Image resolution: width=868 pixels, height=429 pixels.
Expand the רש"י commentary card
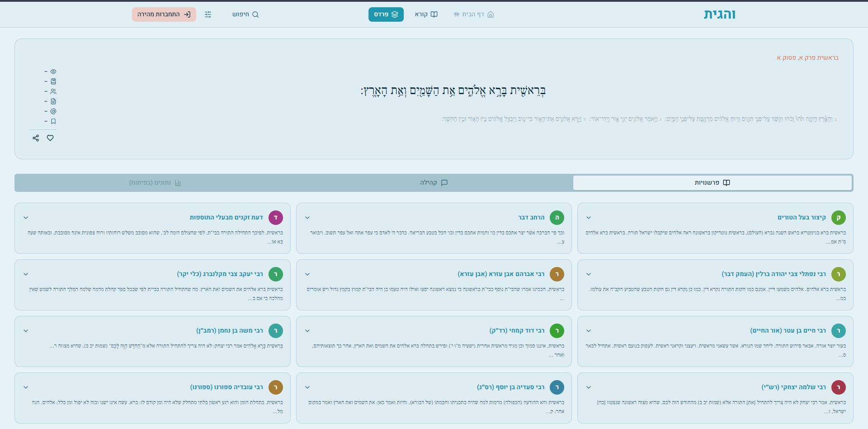click(x=588, y=387)
